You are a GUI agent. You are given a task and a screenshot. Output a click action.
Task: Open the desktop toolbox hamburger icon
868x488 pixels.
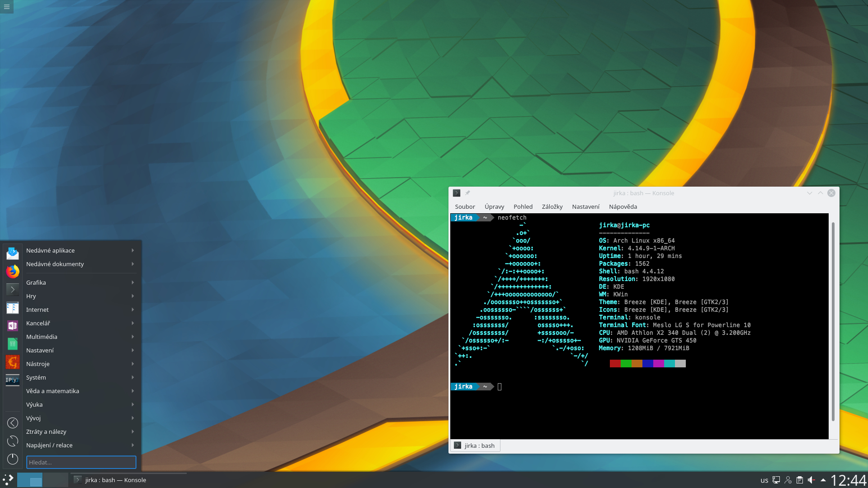(x=6, y=6)
